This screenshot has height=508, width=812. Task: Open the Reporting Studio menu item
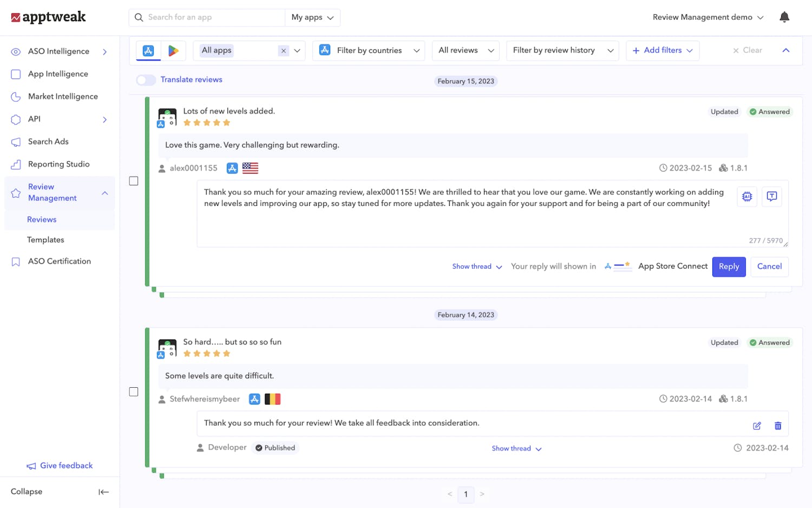coord(58,164)
